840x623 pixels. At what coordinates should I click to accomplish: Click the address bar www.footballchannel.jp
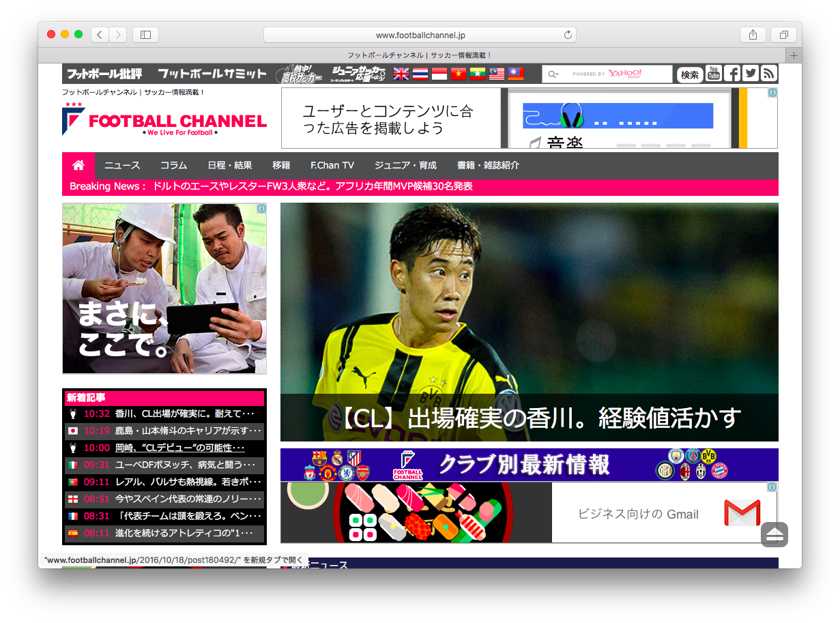click(420, 35)
